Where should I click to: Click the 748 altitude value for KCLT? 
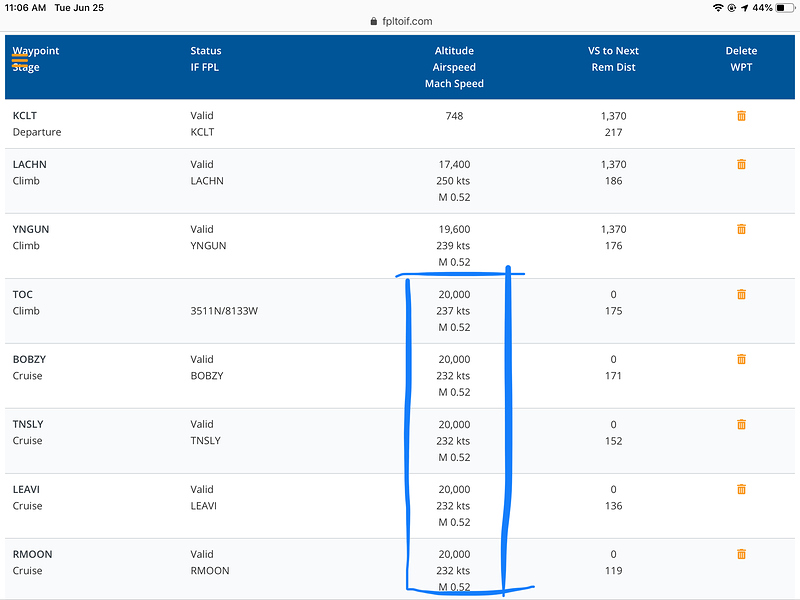[454, 116]
